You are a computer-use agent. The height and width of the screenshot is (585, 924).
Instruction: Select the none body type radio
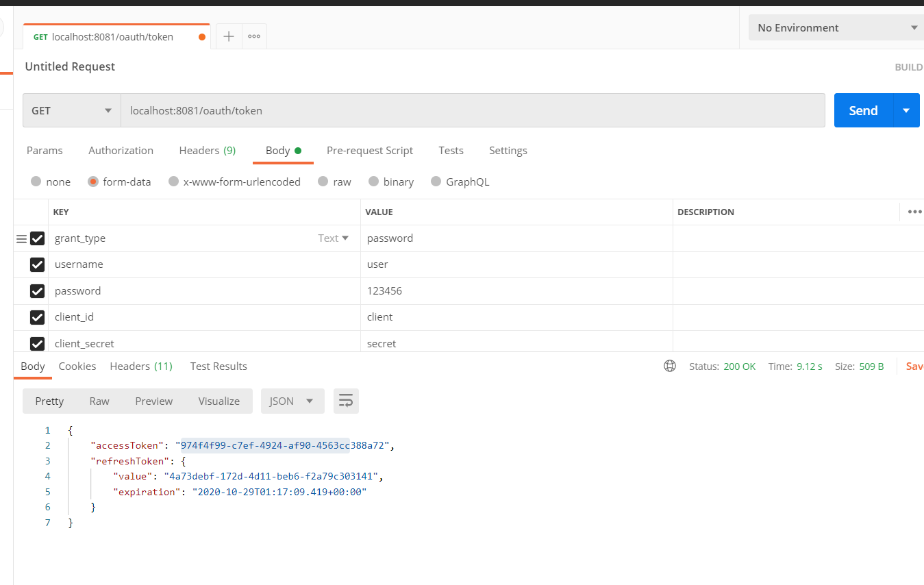pyautogui.click(x=36, y=182)
